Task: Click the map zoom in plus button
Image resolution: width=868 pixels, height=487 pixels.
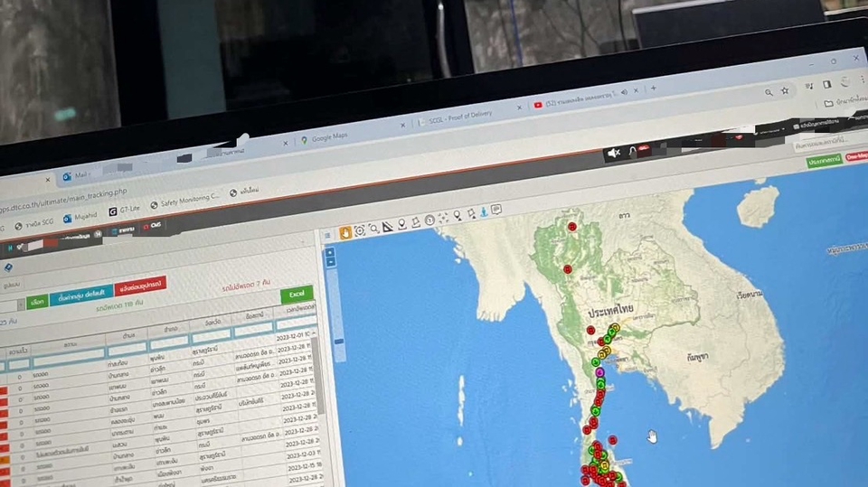Action: click(330, 251)
